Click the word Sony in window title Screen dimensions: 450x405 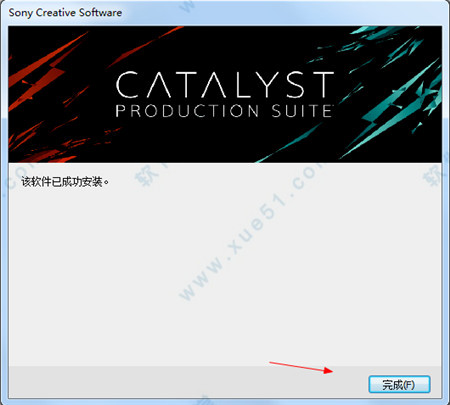point(20,13)
